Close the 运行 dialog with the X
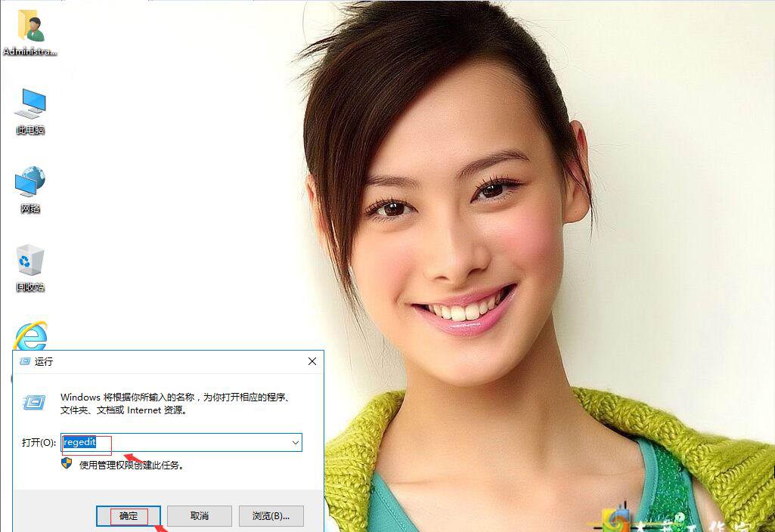Screen dimensions: 775x532 click(x=312, y=361)
